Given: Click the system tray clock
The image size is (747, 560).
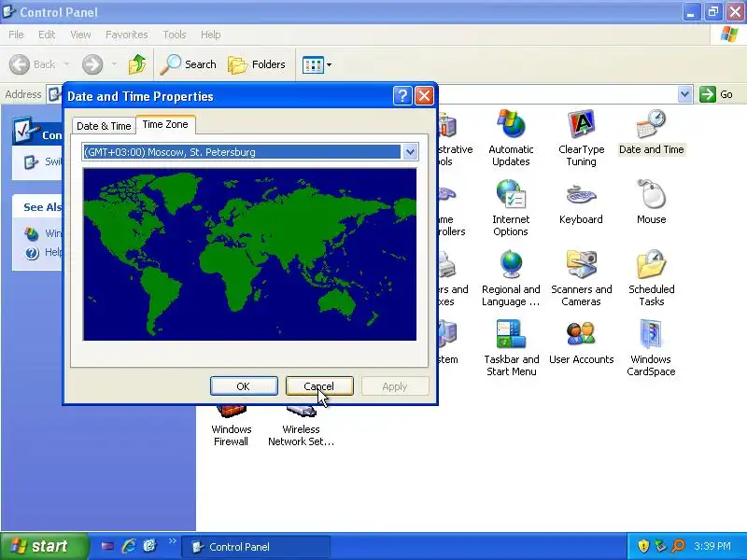Looking at the screenshot, I should [x=712, y=546].
